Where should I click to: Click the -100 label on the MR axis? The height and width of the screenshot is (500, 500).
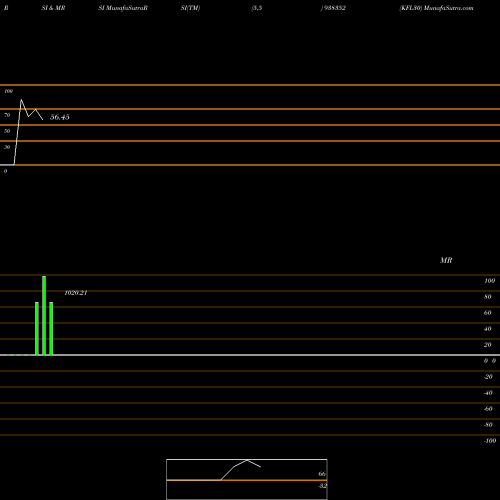coord(490,441)
